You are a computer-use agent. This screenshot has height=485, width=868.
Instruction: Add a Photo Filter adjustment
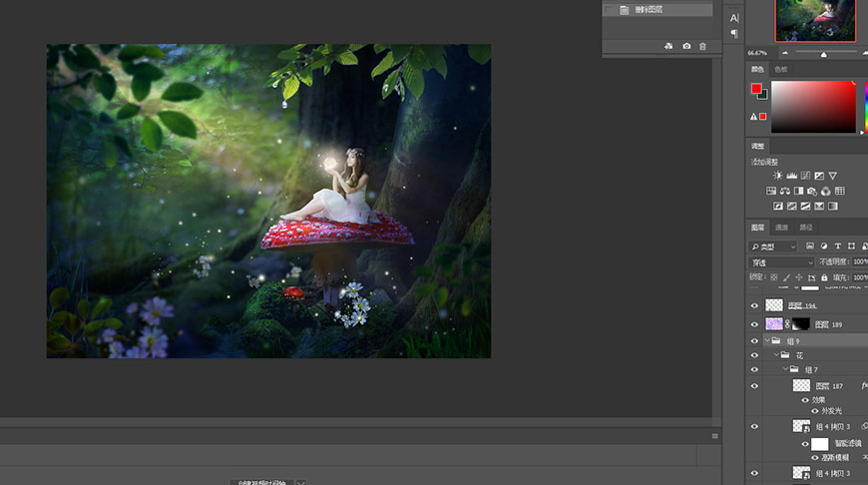point(812,191)
